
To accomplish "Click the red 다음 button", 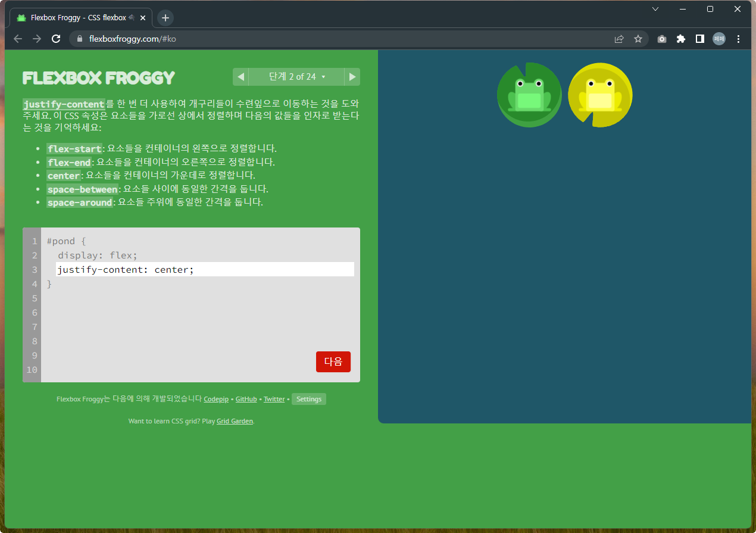I will click(x=333, y=361).
